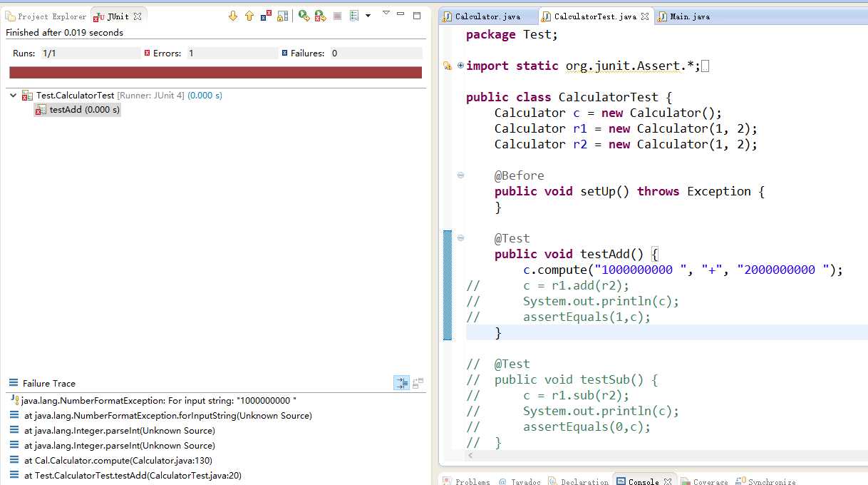Select testAdd test in tree
This screenshot has height=485, width=868.
pos(78,110)
